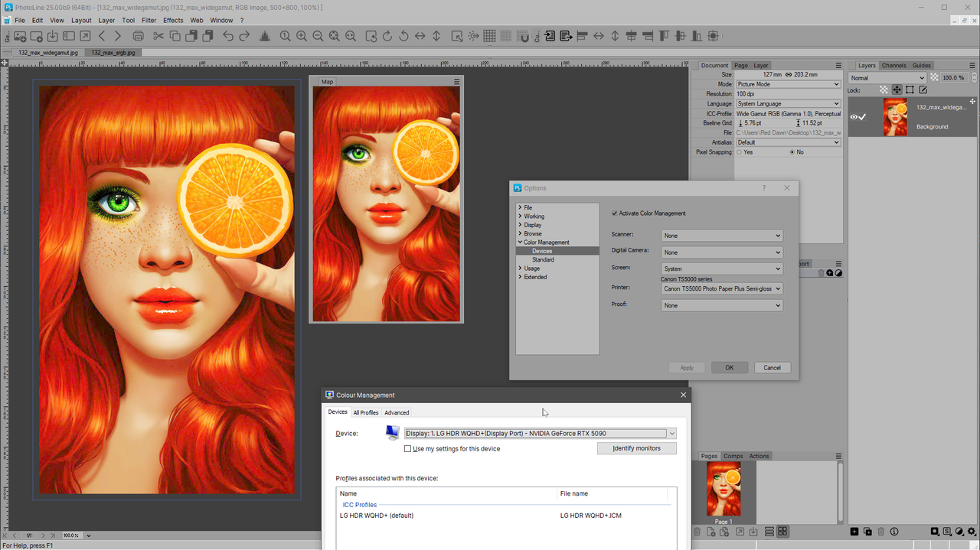This screenshot has width=980, height=550.
Task: Click the Page 1 thumbnail
Action: (724, 490)
